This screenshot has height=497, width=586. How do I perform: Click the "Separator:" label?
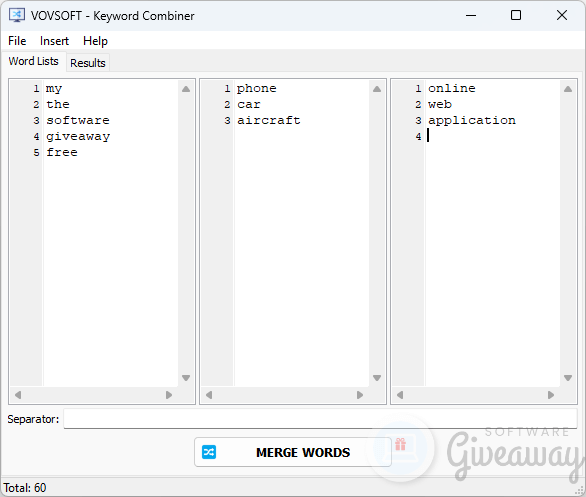coord(33,419)
